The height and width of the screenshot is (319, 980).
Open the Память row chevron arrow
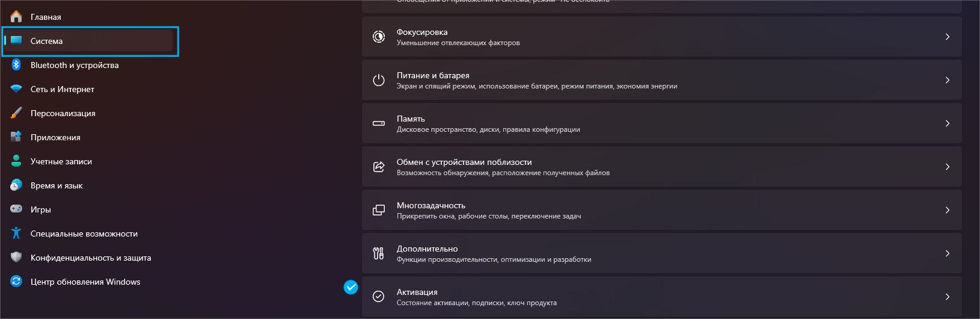pyautogui.click(x=948, y=123)
